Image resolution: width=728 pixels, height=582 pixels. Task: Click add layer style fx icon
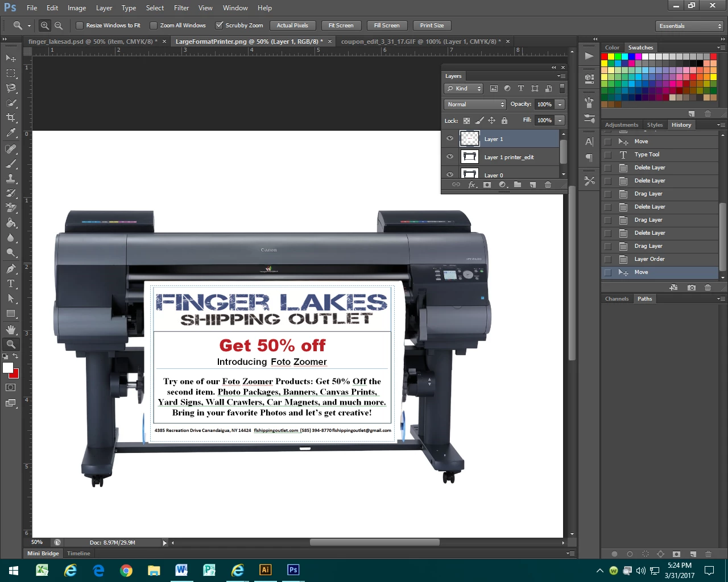(471, 185)
